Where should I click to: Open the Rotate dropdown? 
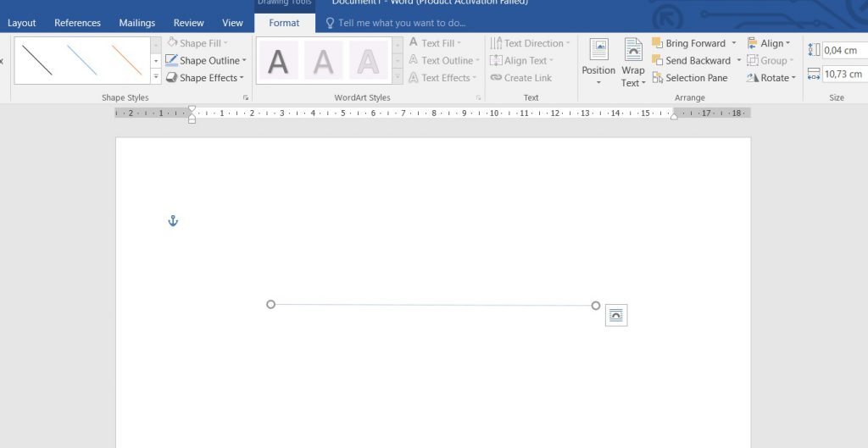771,77
